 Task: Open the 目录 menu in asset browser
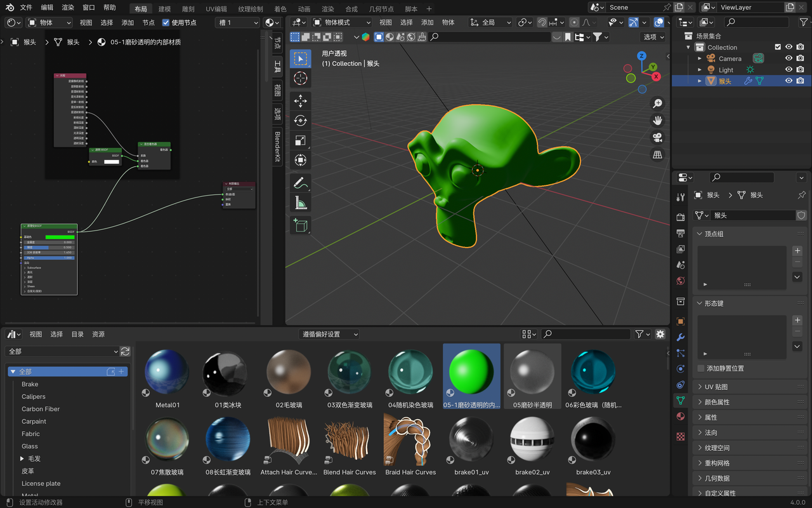(77, 334)
